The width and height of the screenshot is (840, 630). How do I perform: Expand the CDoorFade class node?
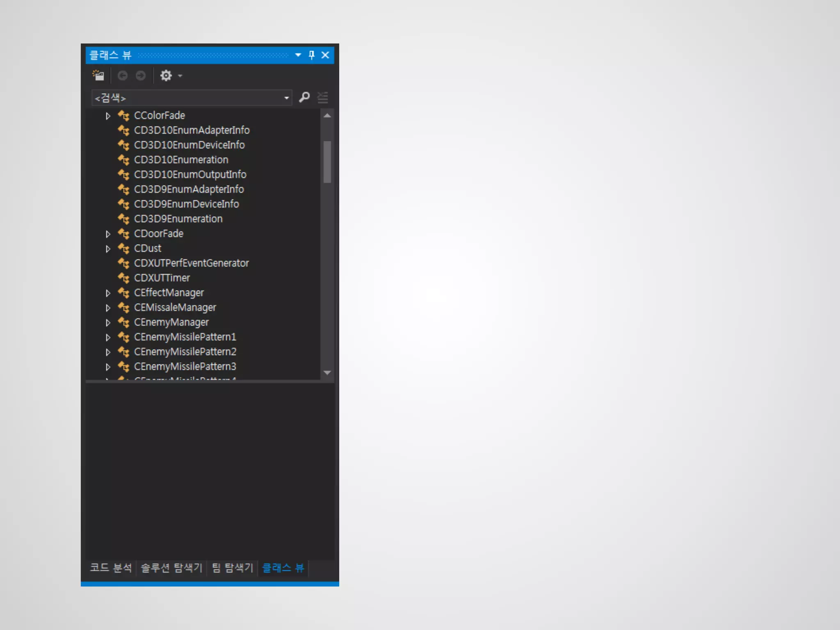point(108,234)
